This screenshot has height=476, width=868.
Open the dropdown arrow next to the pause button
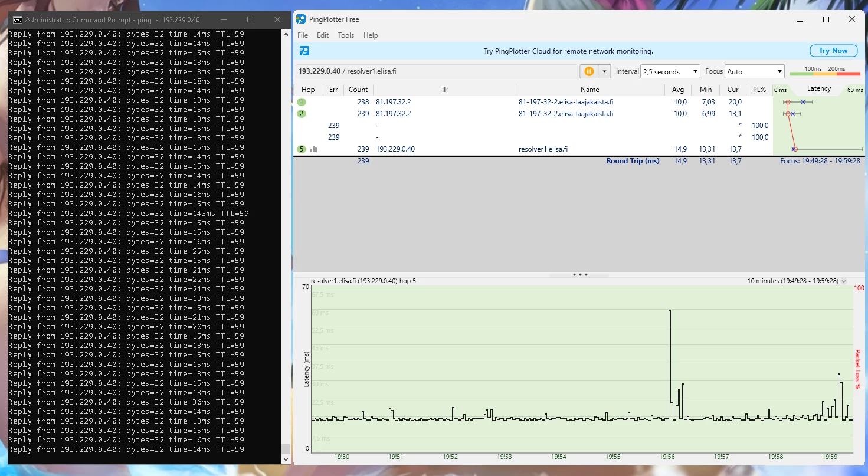[604, 71]
